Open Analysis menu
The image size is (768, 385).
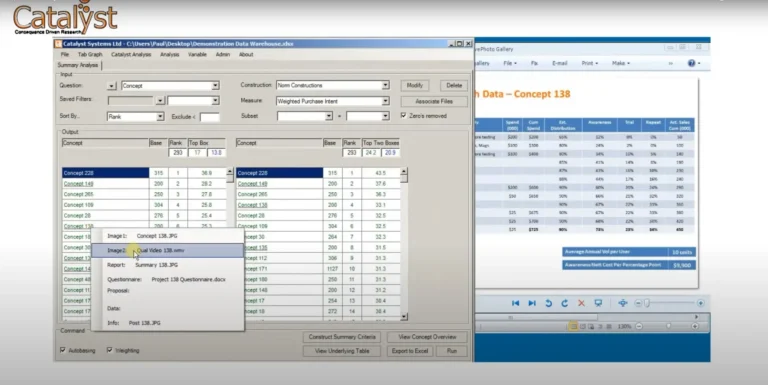(x=169, y=54)
